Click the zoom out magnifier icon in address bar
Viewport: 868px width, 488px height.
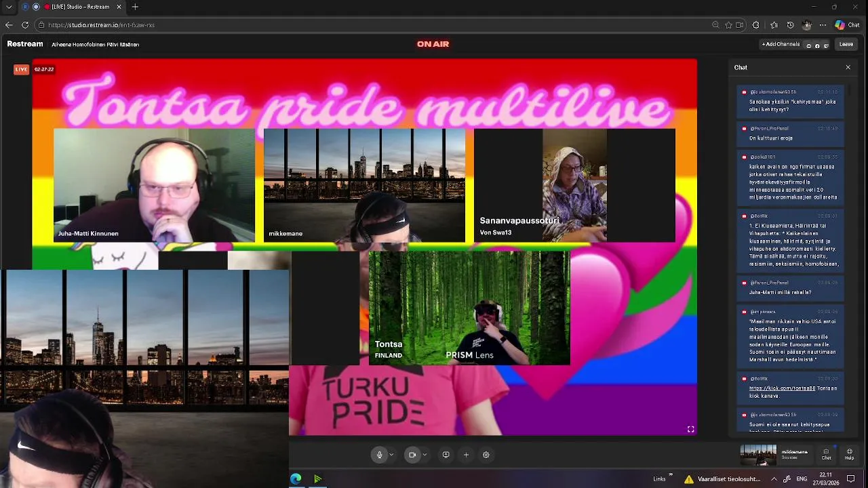click(x=715, y=25)
